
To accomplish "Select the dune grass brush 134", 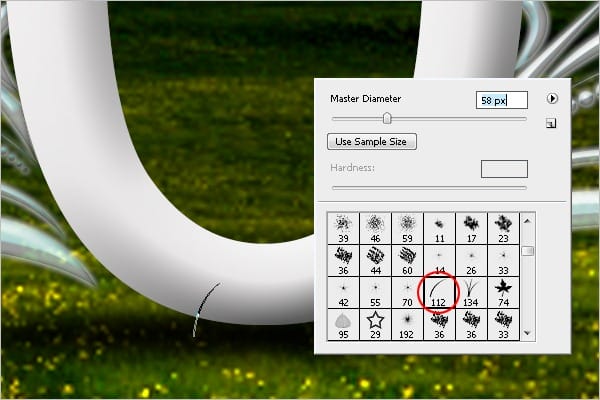I will point(471,293).
